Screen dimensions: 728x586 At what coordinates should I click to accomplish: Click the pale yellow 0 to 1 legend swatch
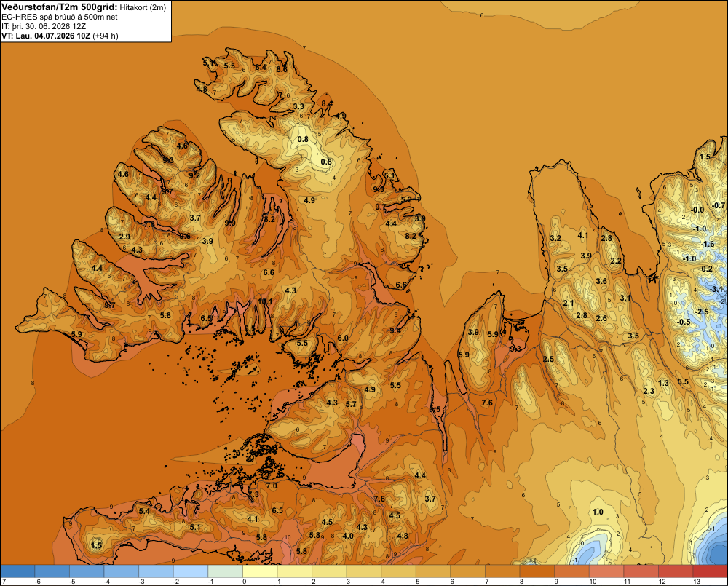tap(260, 571)
